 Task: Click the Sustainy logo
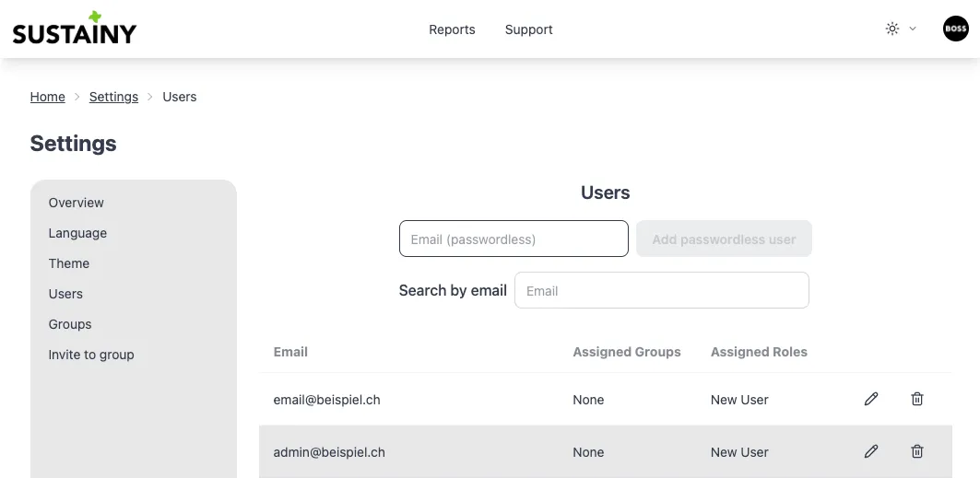pyautogui.click(x=74, y=29)
